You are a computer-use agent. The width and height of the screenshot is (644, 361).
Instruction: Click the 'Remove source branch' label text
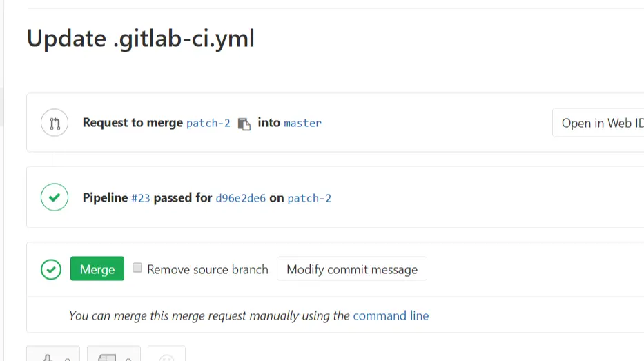[207, 269]
